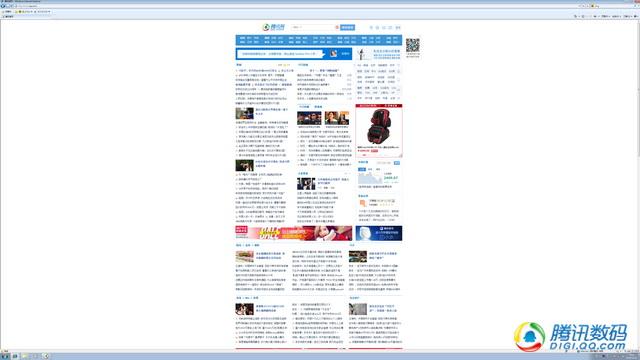Screen dimensions: 640x360
Task: Open the stock index line chart
Action: point(370,178)
